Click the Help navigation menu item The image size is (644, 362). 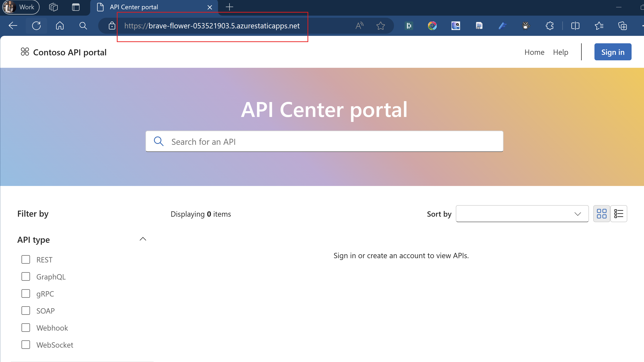561,52
